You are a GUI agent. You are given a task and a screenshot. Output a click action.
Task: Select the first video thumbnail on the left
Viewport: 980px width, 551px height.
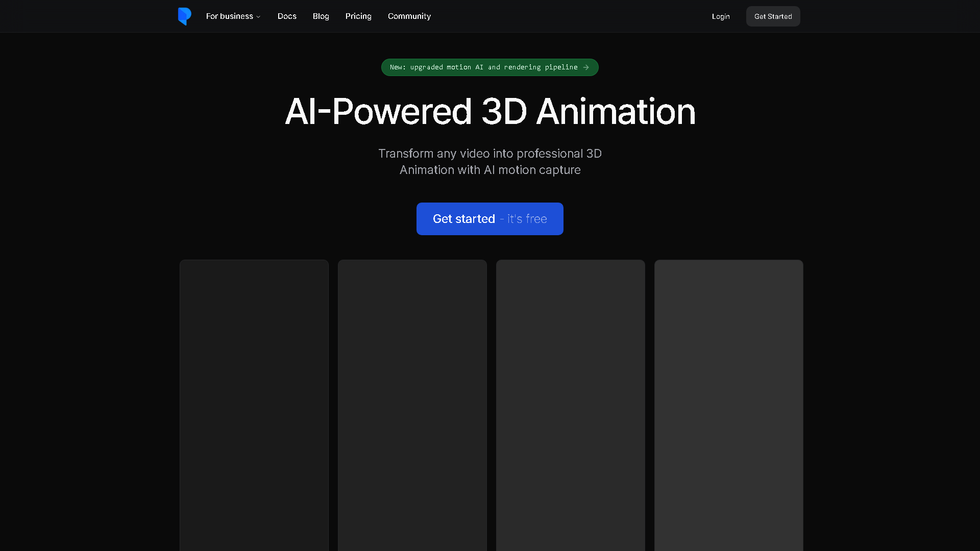(254, 403)
